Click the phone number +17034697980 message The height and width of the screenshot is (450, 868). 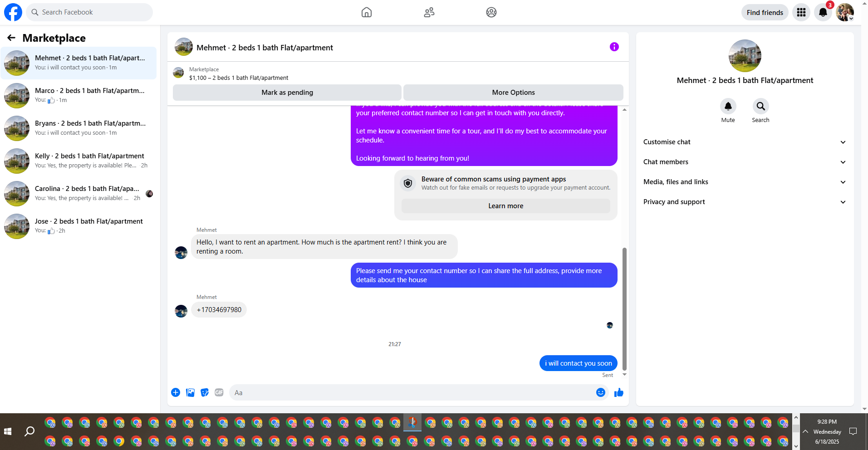(219, 310)
